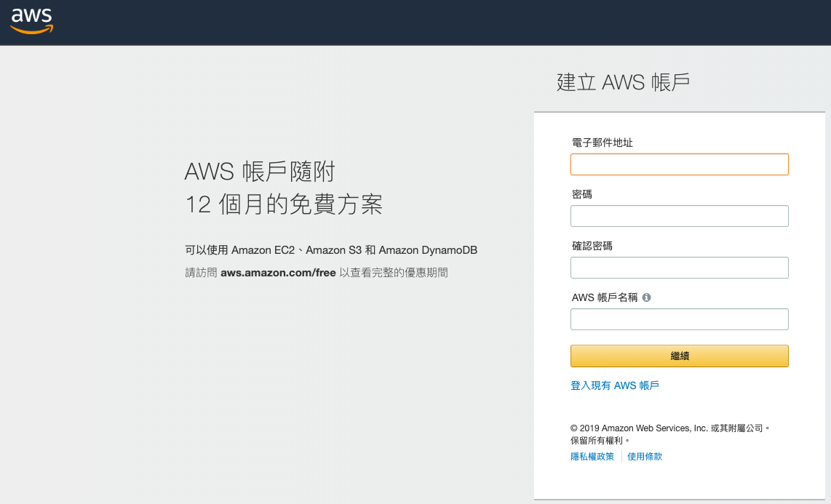Focus the 密碼 input field
Image resolution: width=831 pixels, height=504 pixels.
pyautogui.click(x=680, y=216)
